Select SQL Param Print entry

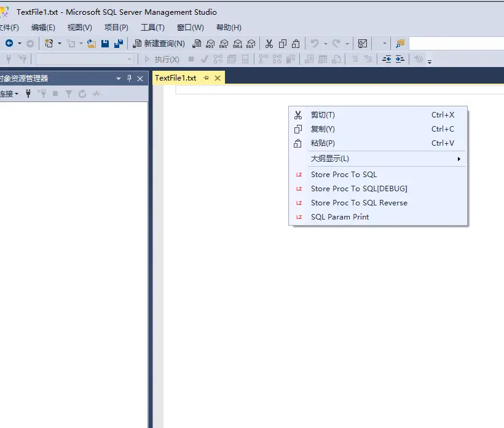point(377,217)
